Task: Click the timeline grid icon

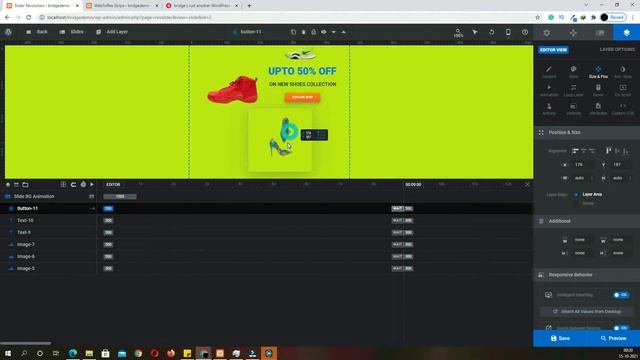Action: pyautogui.click(x=63, y=184)
